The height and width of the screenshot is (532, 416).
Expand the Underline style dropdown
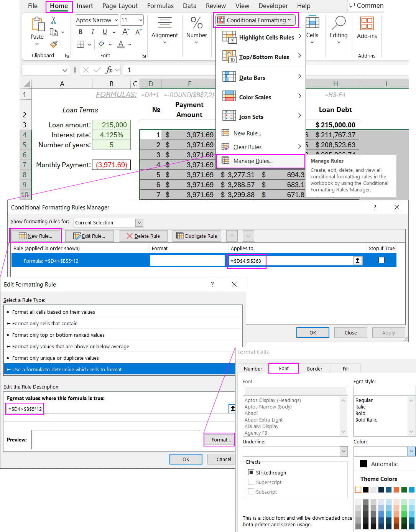pyautogui.click(x=344, y=451)
